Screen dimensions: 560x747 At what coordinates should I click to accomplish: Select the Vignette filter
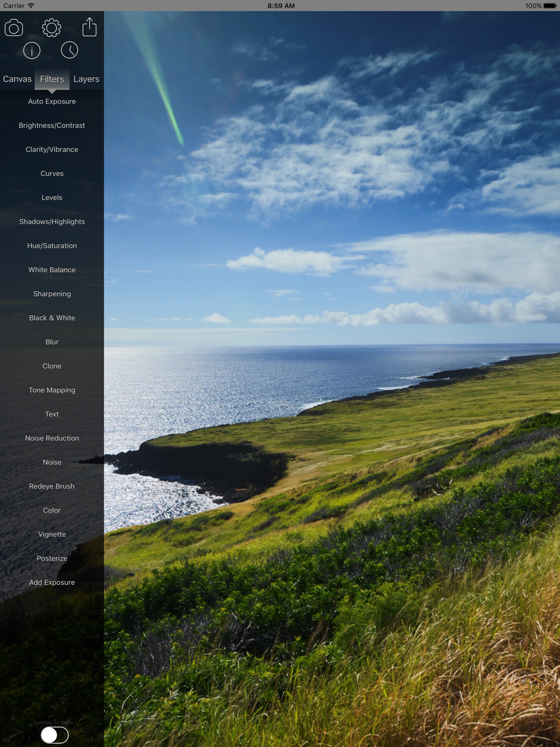(x=52, y=535)
